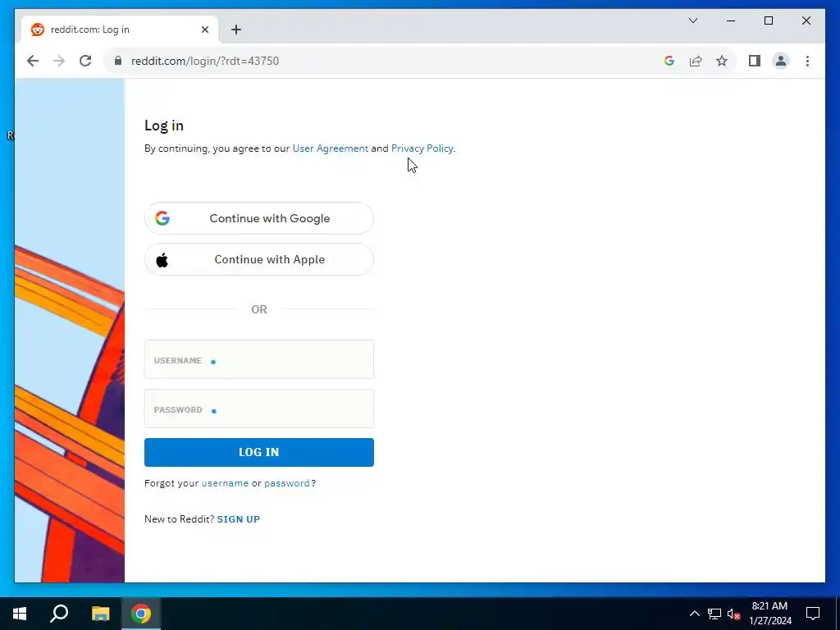
Task: Open the clock showing 8:21 AM
Action: [x=769, y=614]
